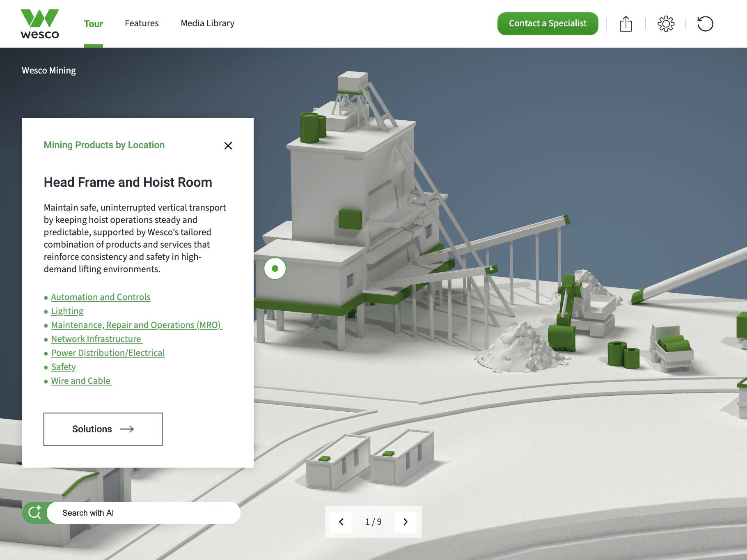Click the Wesco Mining title text
The image size is (747, 560).
(49, 70)
